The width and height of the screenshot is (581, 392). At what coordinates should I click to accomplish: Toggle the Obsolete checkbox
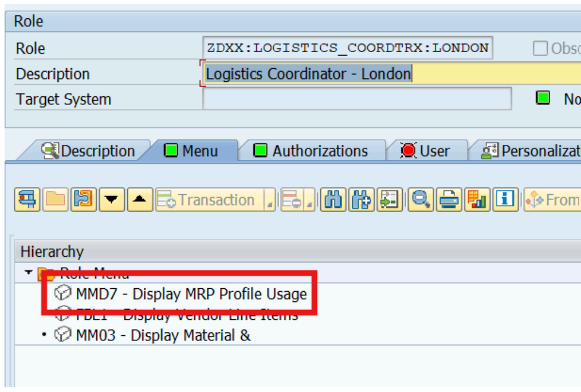tap(540, 49)
